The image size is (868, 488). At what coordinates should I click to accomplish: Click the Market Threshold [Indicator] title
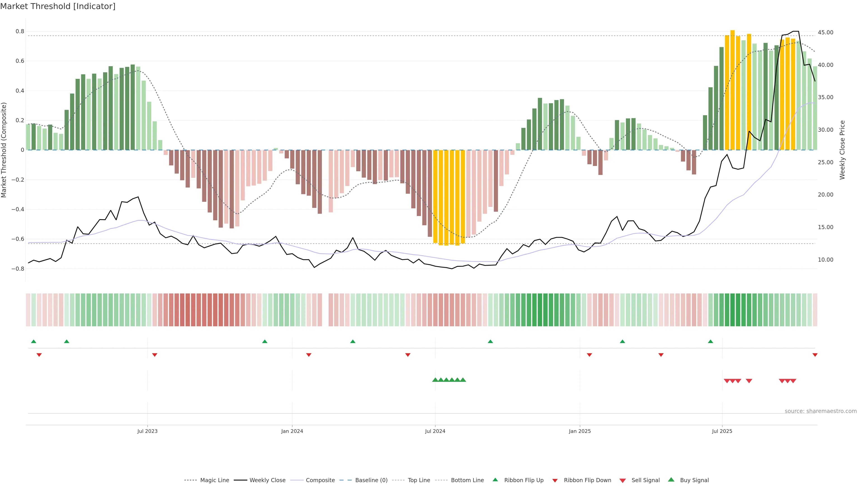tap(58, 6)
